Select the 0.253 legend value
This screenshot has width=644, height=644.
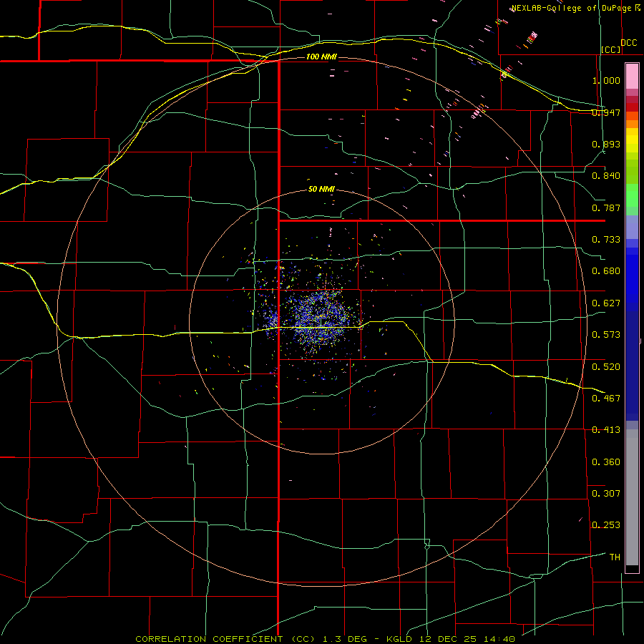click(606, 525)
